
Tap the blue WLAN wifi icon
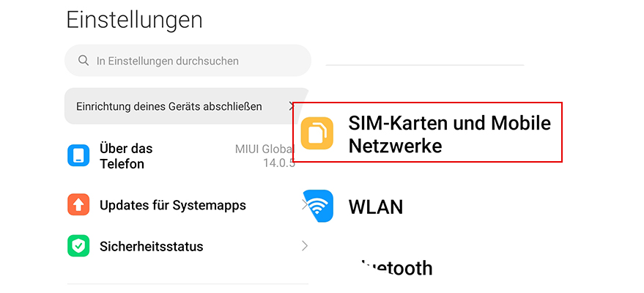coord(318,206)
